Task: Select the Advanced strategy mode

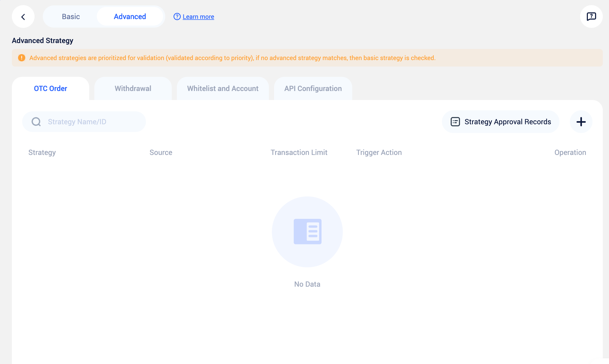Action: point(130,17)
